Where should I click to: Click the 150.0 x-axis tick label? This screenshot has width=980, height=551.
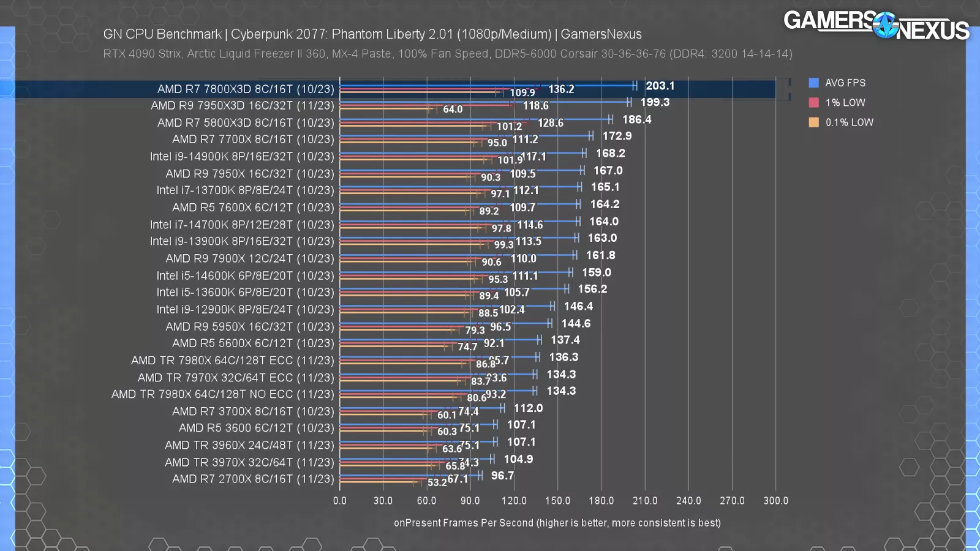(557, 501)
